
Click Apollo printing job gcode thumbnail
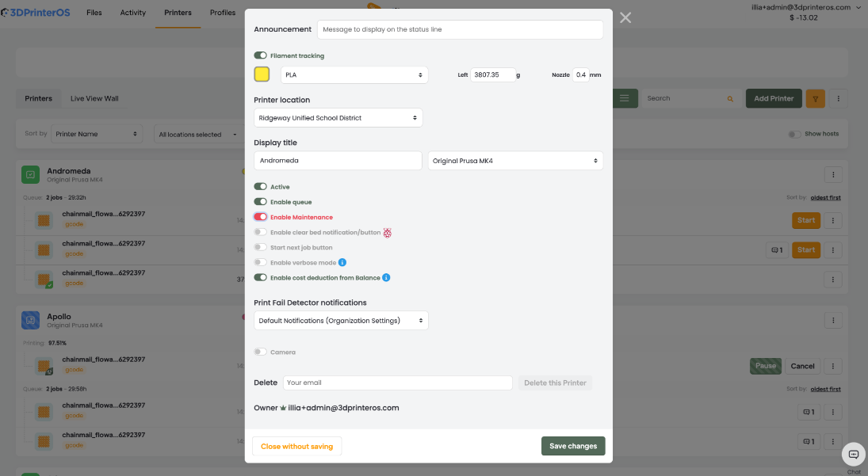click(x=44, y=366)
